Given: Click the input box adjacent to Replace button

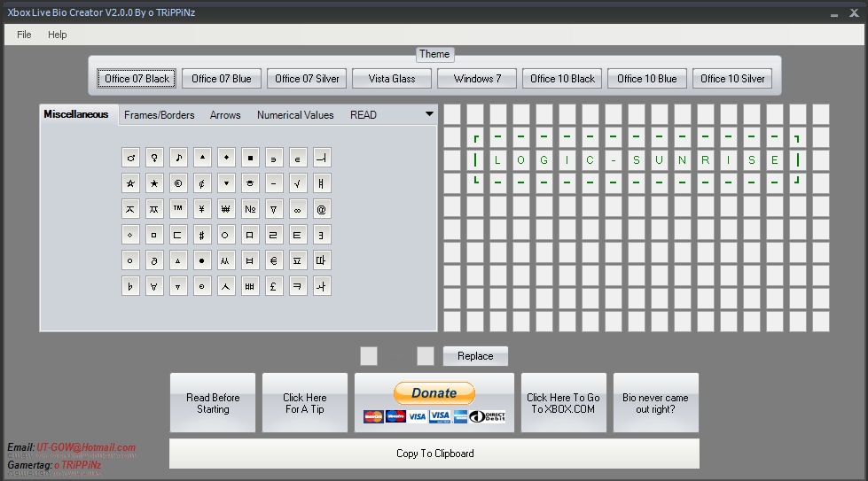Looking at the screenshot, I should [426, 356].
